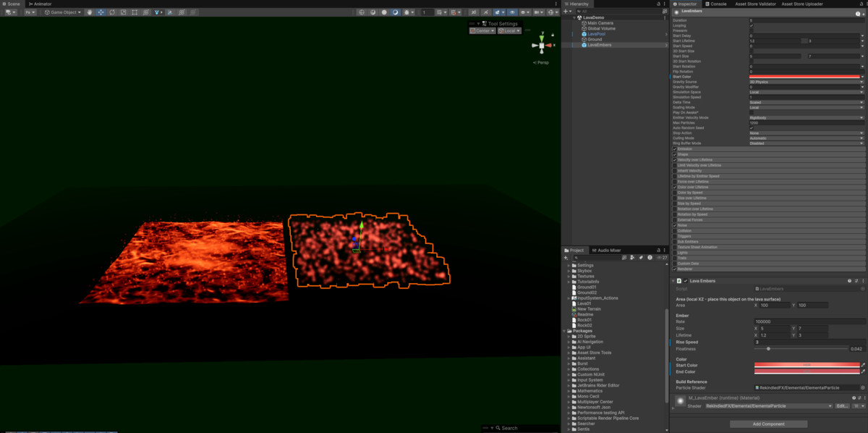868x433 pixels.
Task: Click the Project panel lock icon
Action: 658,250
